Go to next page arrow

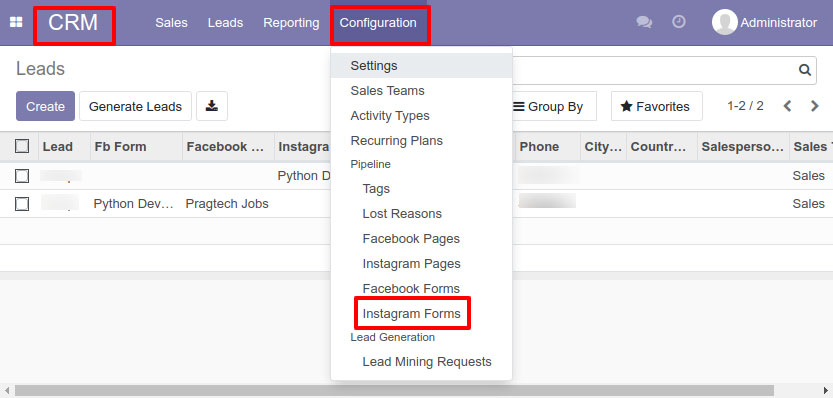(814, 106)
